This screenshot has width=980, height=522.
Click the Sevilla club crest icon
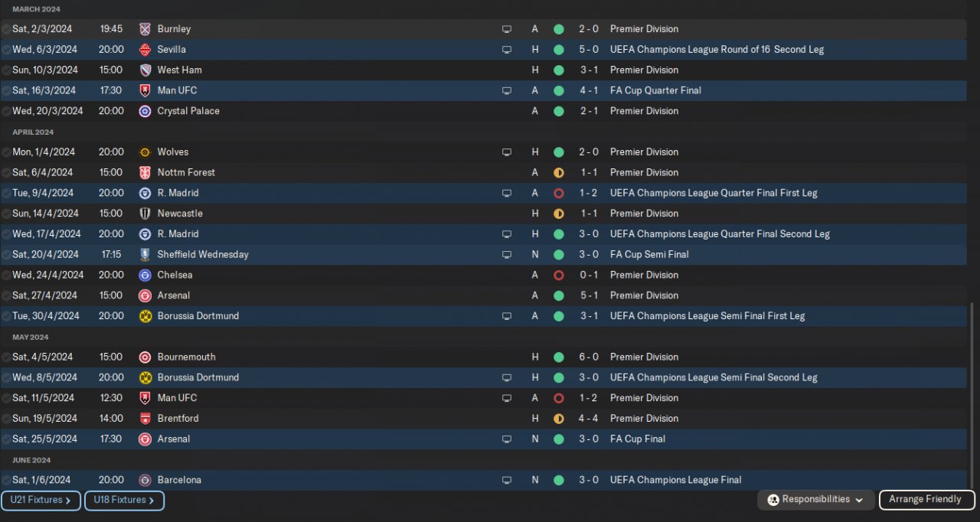click(x=145, y=50)
